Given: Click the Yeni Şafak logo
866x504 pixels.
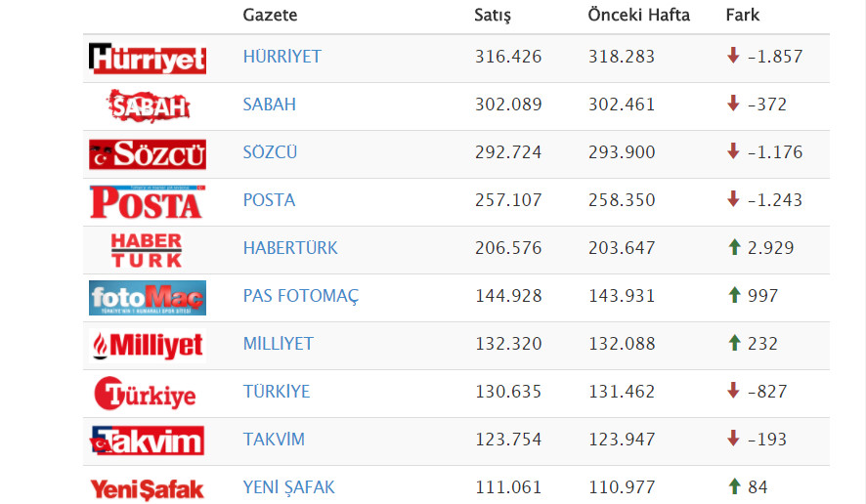Looking at the screenshot, I should [148, 488].
